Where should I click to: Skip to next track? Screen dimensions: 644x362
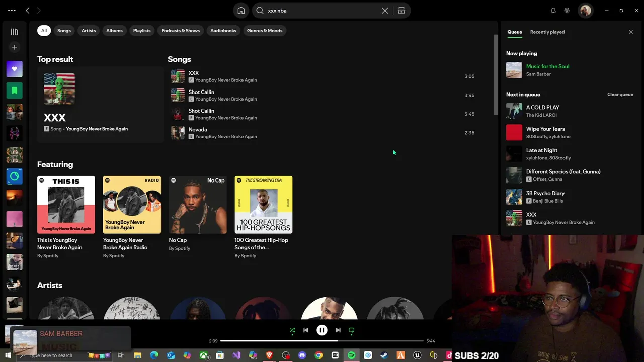click(338, 330)
